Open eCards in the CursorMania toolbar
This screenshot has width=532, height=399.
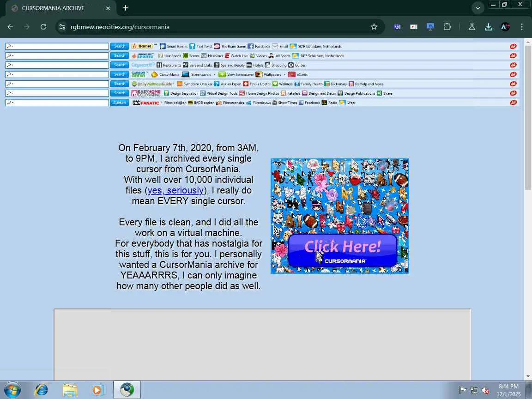(x=298, y=74)
